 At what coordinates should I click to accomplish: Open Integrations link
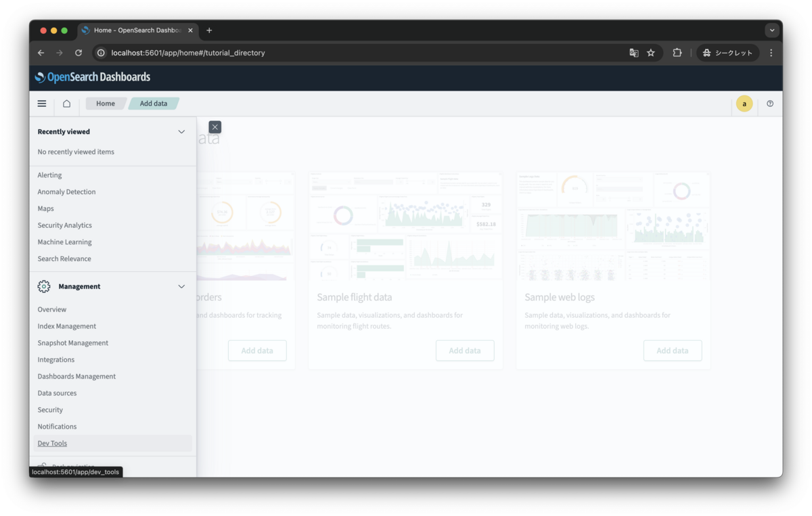tap(56, 360)
